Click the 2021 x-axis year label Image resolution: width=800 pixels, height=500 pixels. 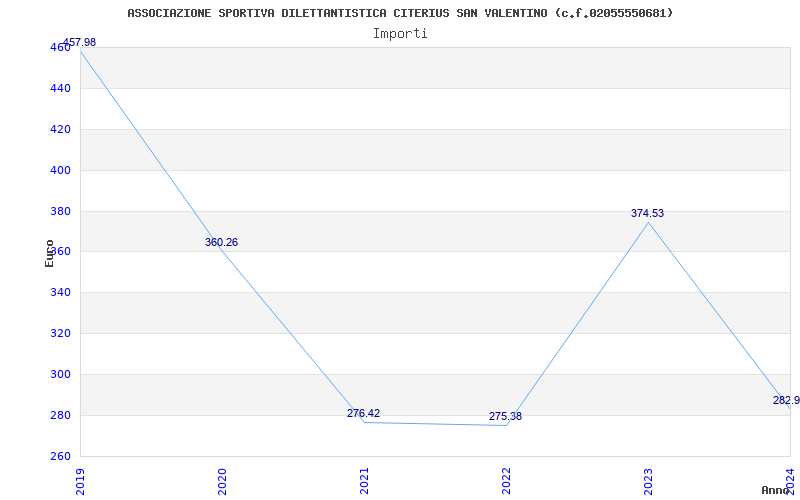364,481
